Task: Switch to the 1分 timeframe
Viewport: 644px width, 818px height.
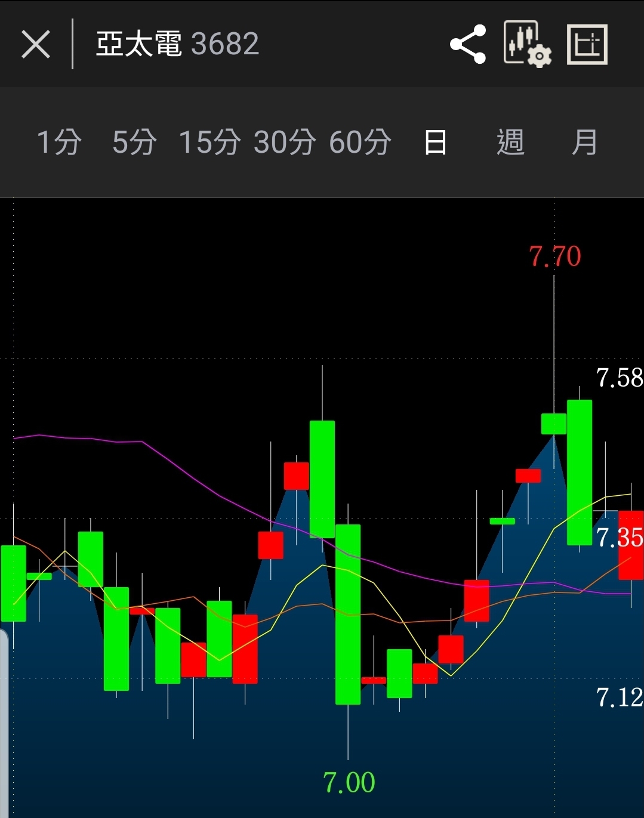Action: tap(58, 143)
